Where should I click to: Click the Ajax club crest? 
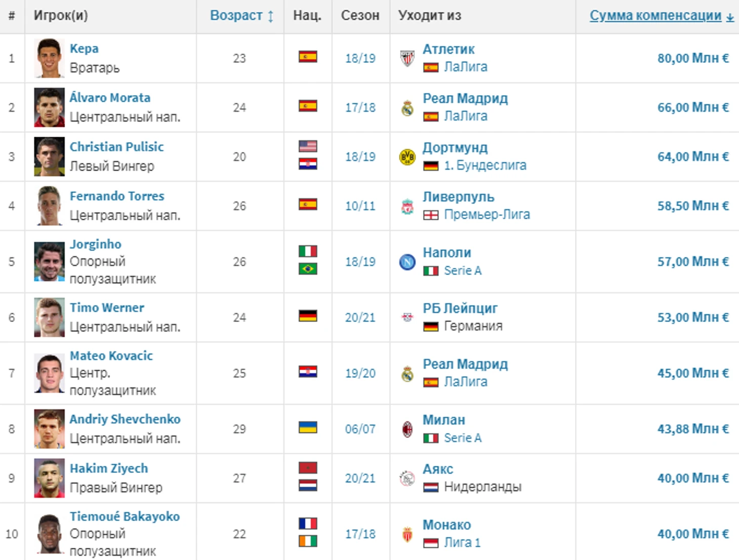click(407, 478)
